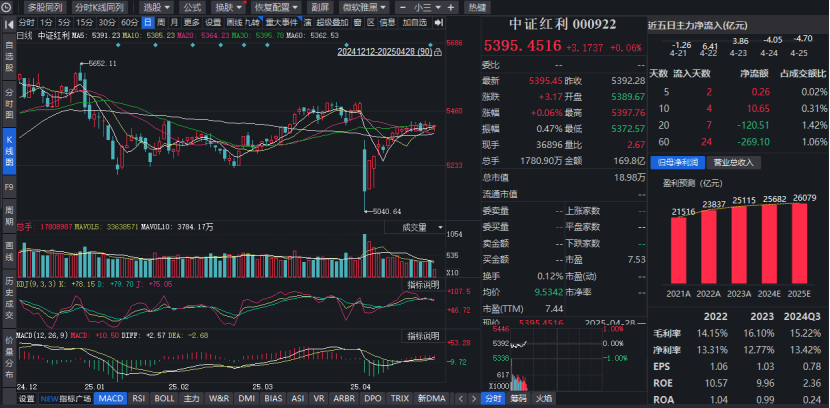Toggle 重大事件 markers
The image size is (830, 408).
pyautogui.click(x=282, y=23)
